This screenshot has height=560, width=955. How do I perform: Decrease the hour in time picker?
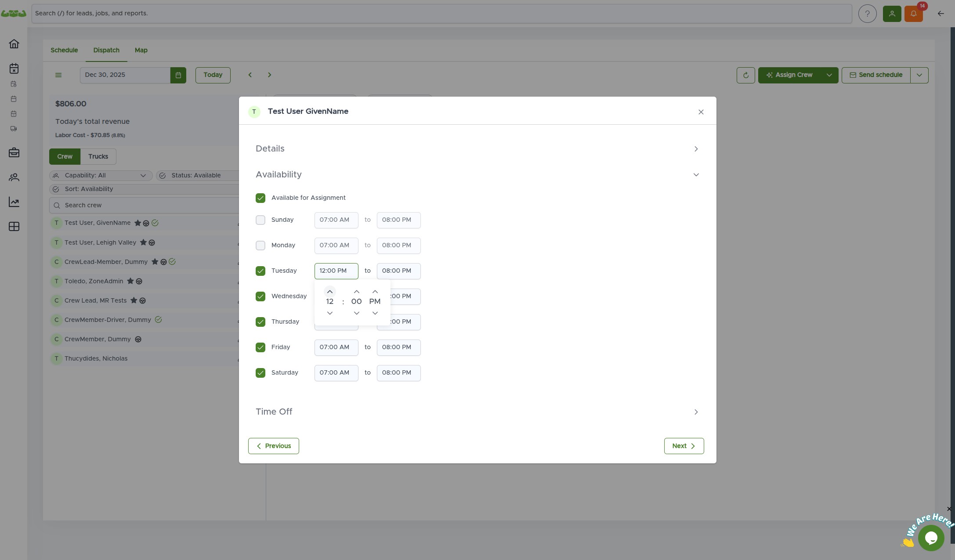click(x=330, y=313)
